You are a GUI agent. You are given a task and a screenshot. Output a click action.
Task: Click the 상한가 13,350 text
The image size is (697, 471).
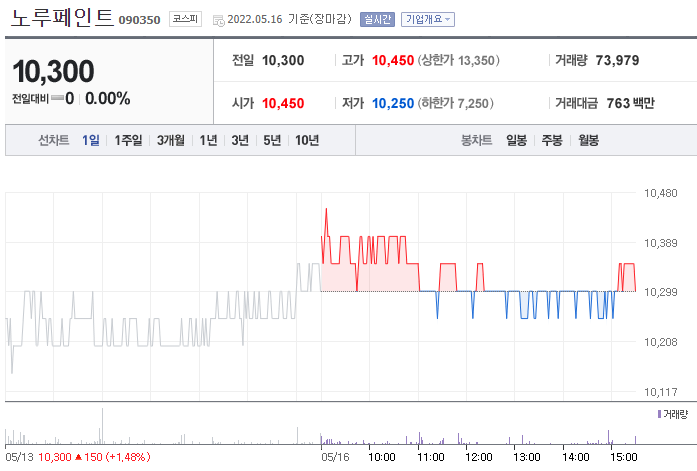[458, 60]
